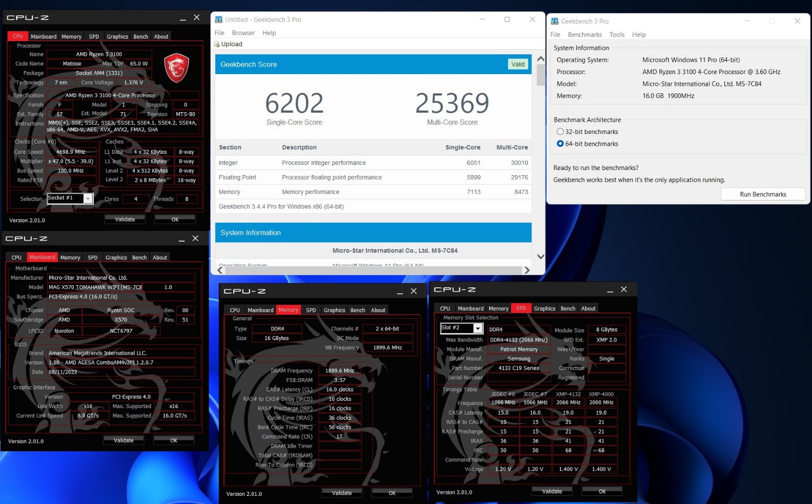Click the scroll-down arrow in Geekbench results
This screenshot has width=812, height=504.
pos(540,257)
